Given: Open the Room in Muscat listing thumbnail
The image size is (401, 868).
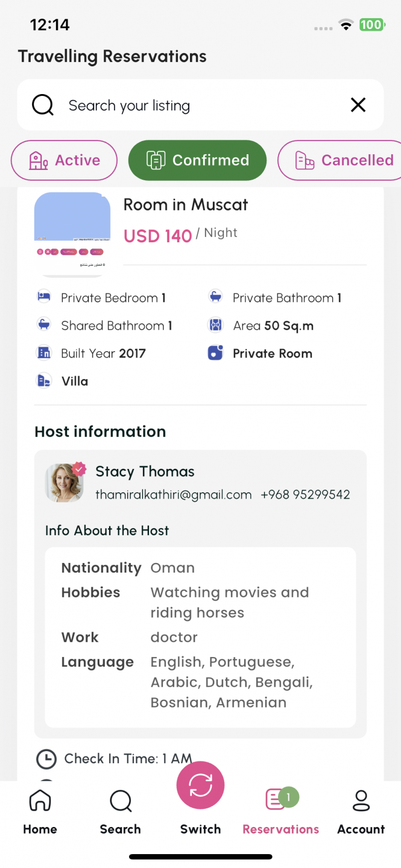Looking at the screenshot, I should pyautogui.click(x=72, y=234).
